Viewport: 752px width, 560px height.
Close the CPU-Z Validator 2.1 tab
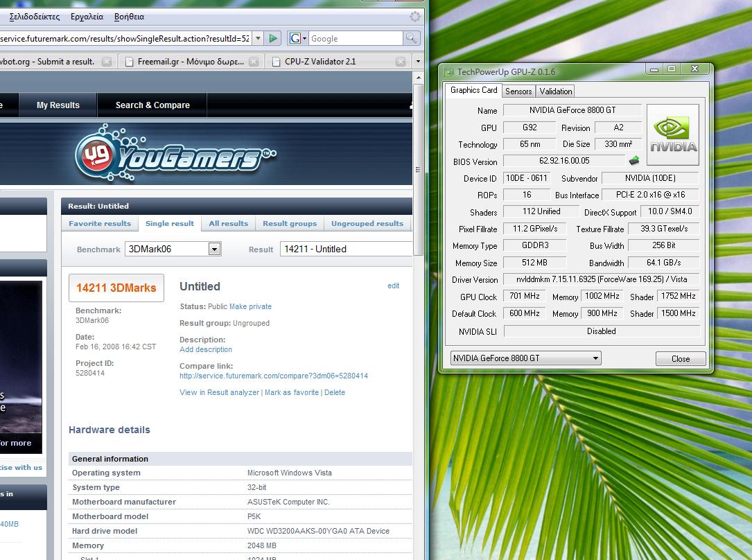(x=401, y=62)
